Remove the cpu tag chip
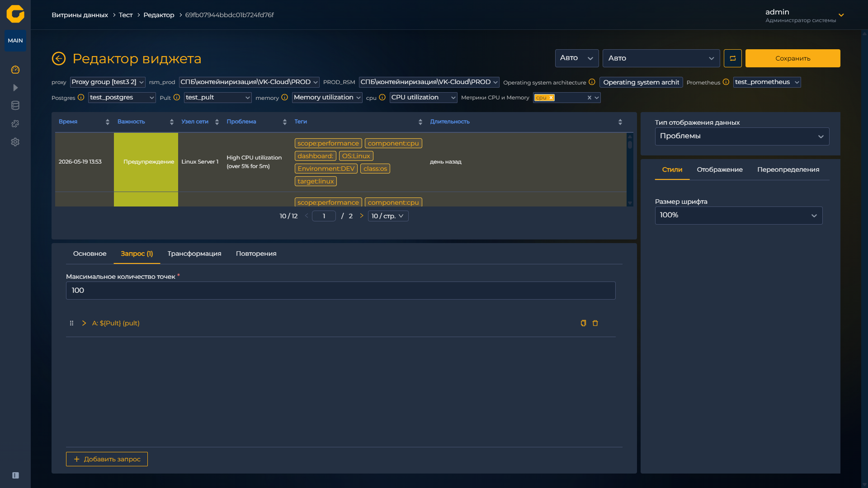 tap(551, 98)
